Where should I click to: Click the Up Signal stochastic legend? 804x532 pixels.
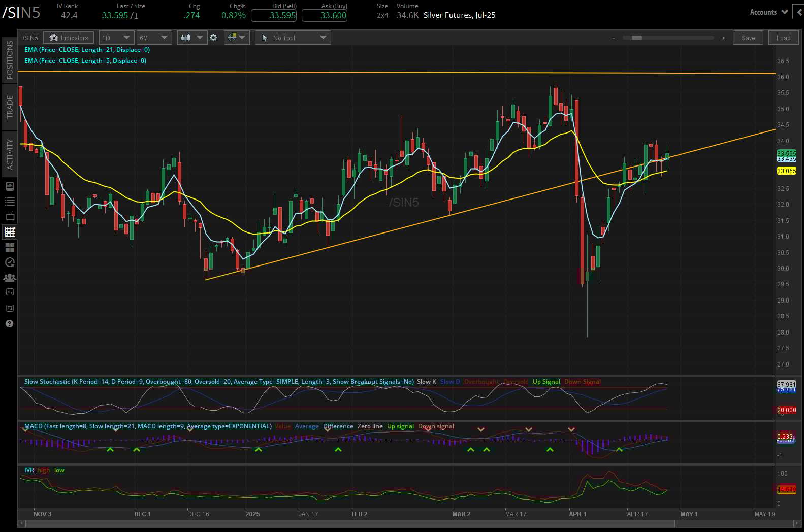click(x=546, y=382)
